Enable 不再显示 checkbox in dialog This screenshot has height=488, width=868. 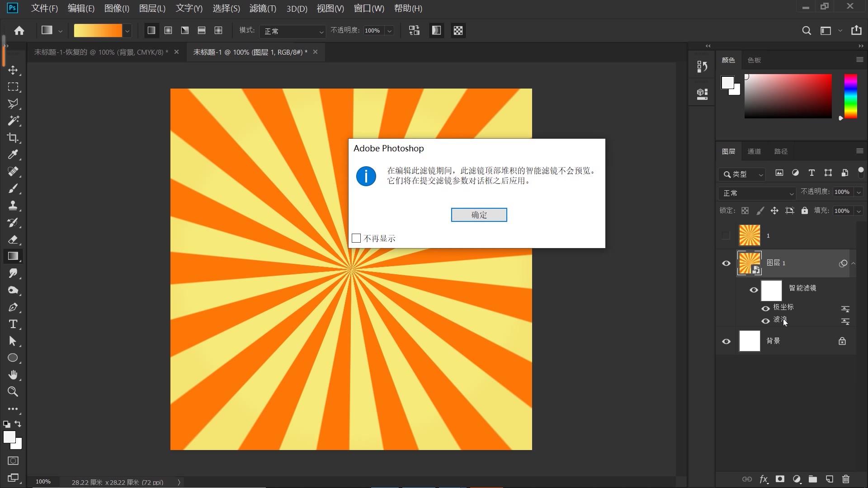pyautogui.click(x=357, y=238)
